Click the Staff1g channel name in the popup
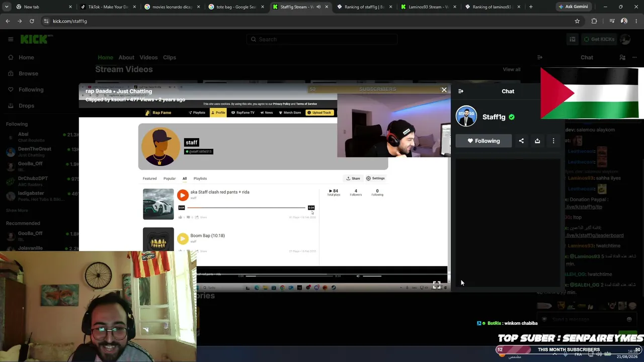This screenshot has height=362, width=644. point(494,117)
